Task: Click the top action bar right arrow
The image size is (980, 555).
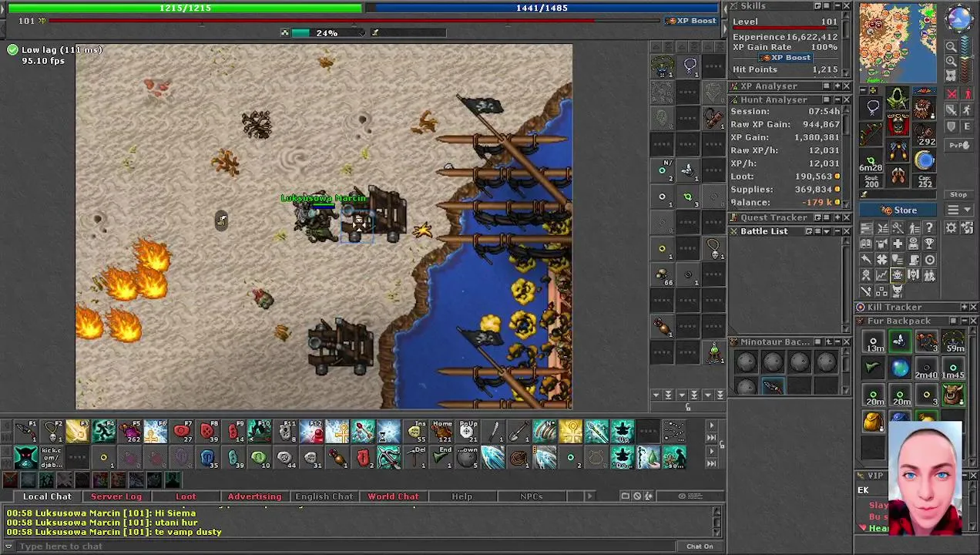Action: pyautogui.click(x=712, y=425)
